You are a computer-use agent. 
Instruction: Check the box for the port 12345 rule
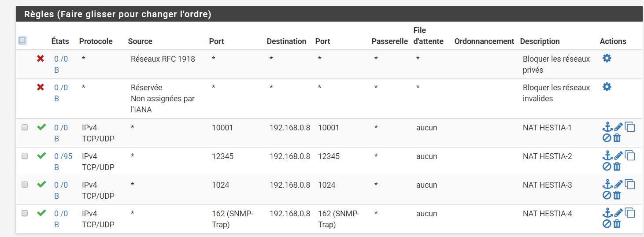click(25, 156)
